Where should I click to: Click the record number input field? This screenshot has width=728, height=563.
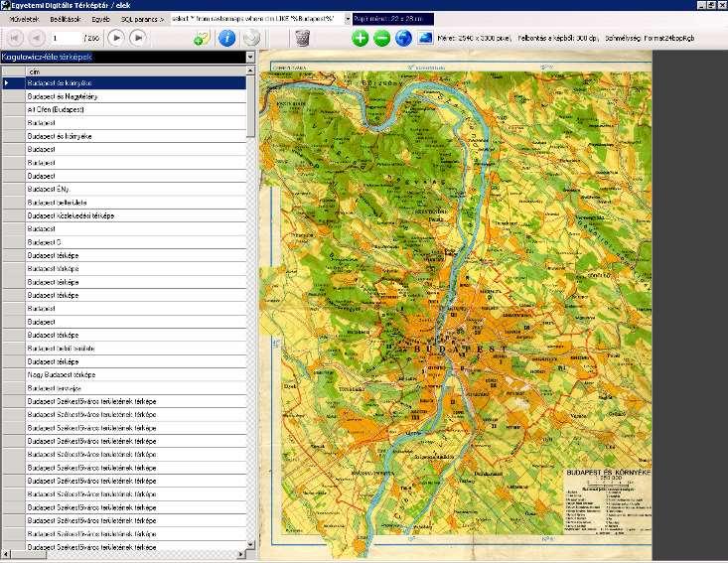click(66, 38)
